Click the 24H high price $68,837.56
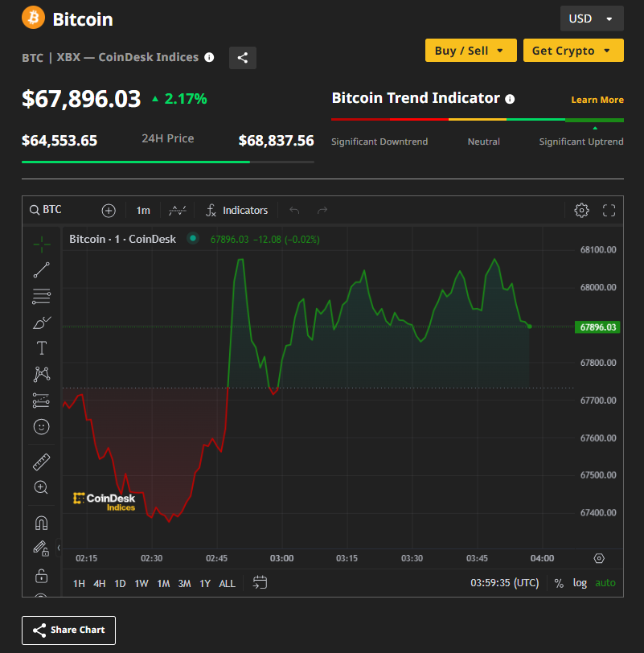This screenshot has height=653, width=644. pos(276,141)
